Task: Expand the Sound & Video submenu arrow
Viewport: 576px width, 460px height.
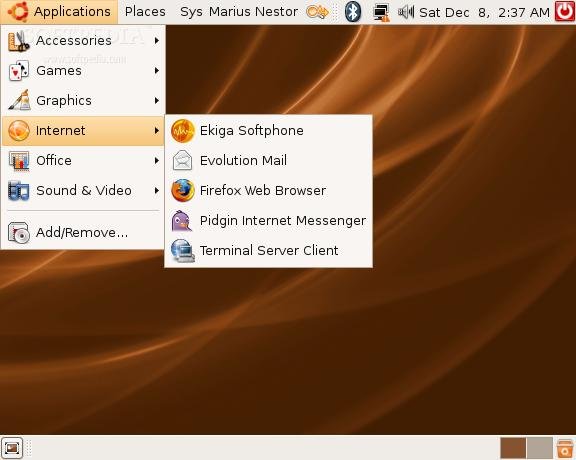Action: (157, 190)
